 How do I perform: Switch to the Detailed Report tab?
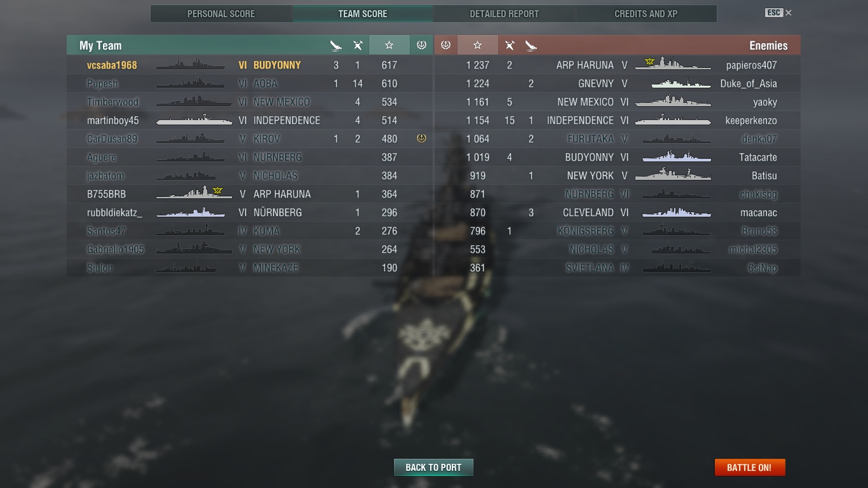(x=504, y=13)
